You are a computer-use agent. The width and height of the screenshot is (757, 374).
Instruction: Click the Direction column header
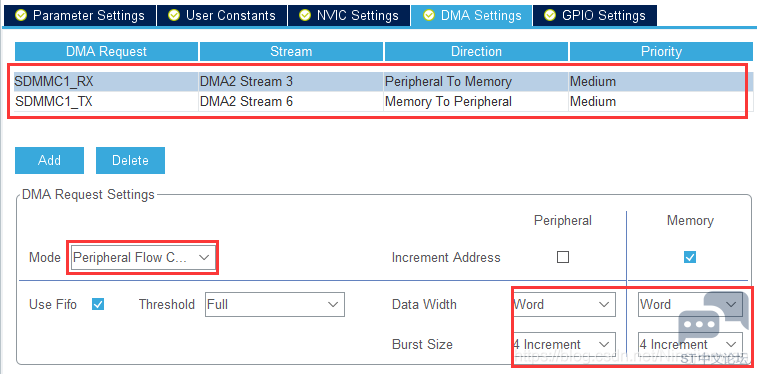(x=476, y=52)
